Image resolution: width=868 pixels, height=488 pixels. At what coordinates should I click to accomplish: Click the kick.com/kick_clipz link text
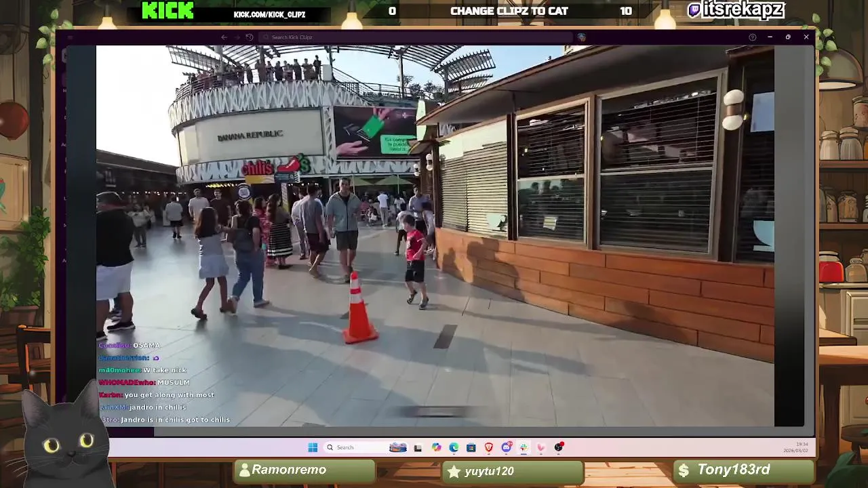[x=269, y=14]
